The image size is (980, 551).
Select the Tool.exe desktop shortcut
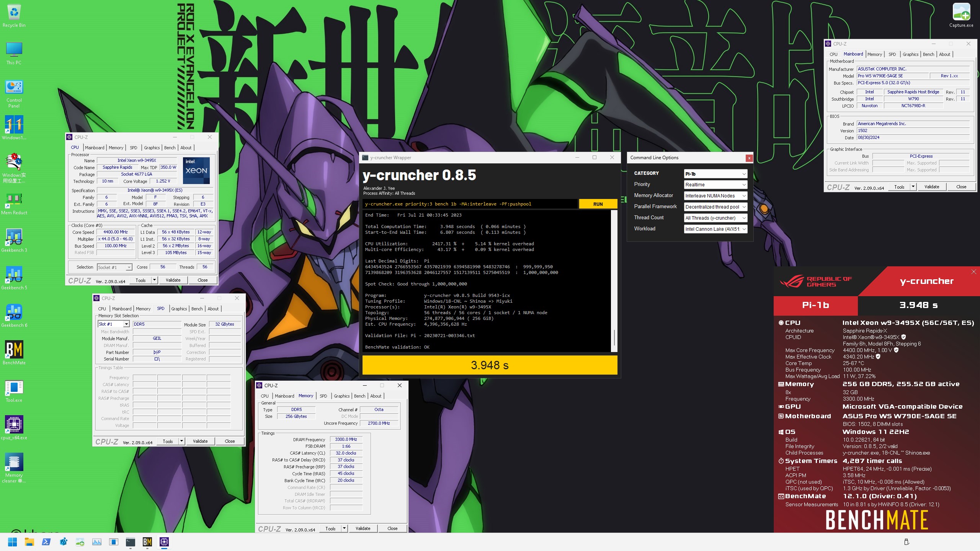[x=14, y=390]
